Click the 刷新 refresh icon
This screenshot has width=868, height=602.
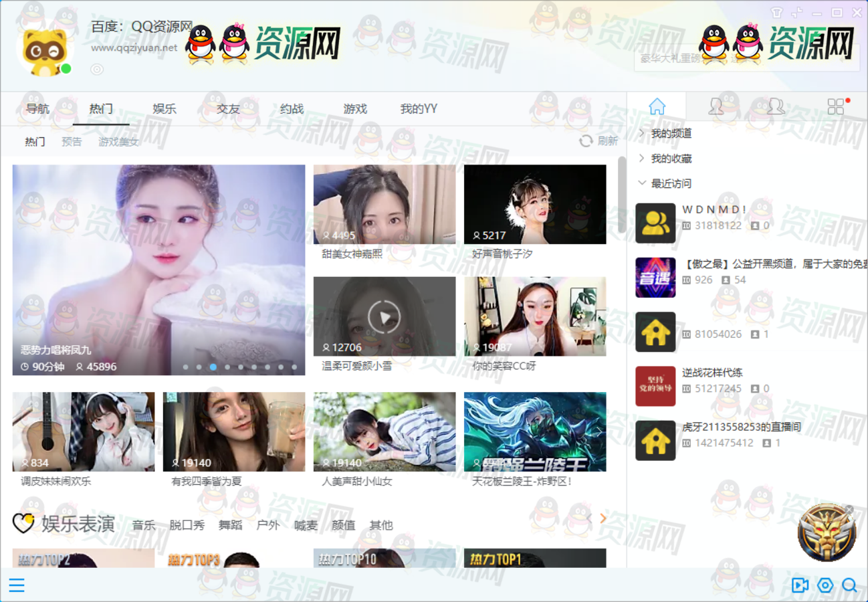coord(586,141)
